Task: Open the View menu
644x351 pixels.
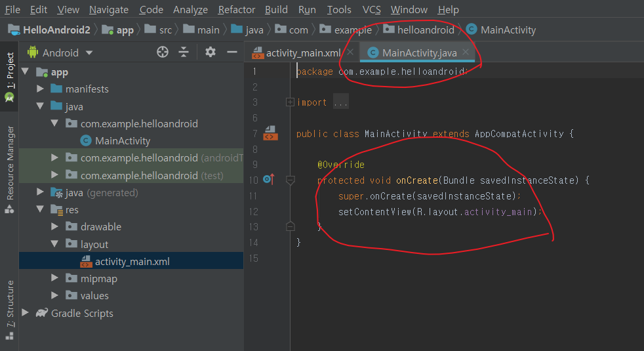Action: tap(68, 9)
